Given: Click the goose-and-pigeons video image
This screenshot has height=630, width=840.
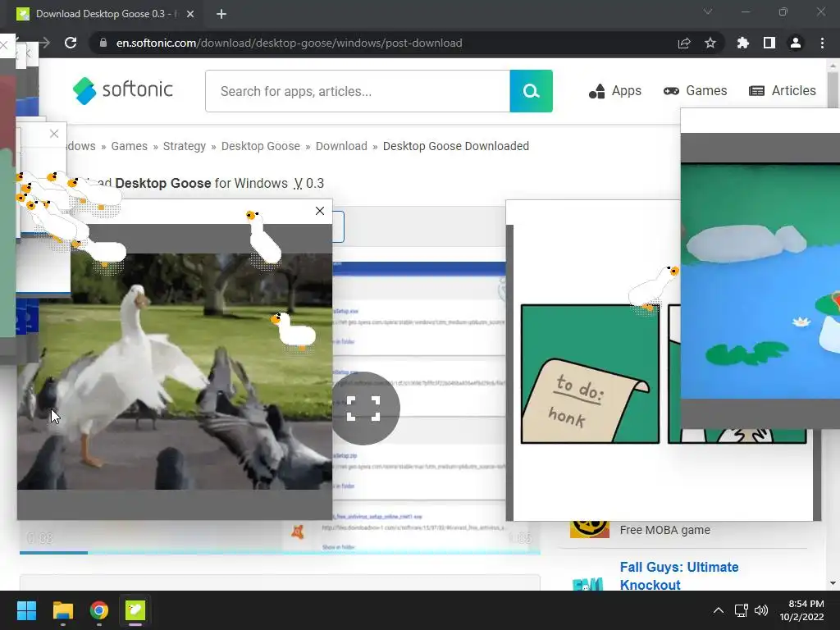Looking at the screenshot, I should (x=175, y=372).
